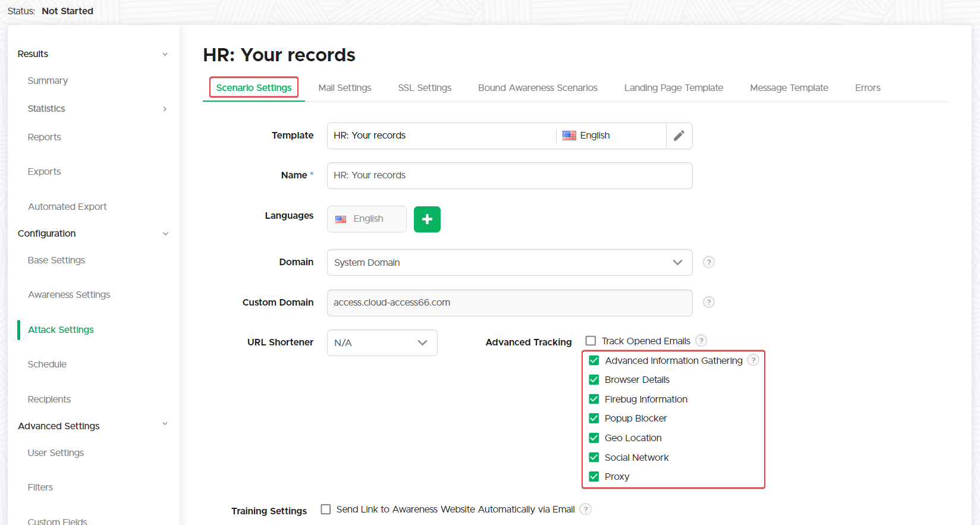
Task: Collapse the Configuration section in sidebar
Action: click(x=165, y=234)
